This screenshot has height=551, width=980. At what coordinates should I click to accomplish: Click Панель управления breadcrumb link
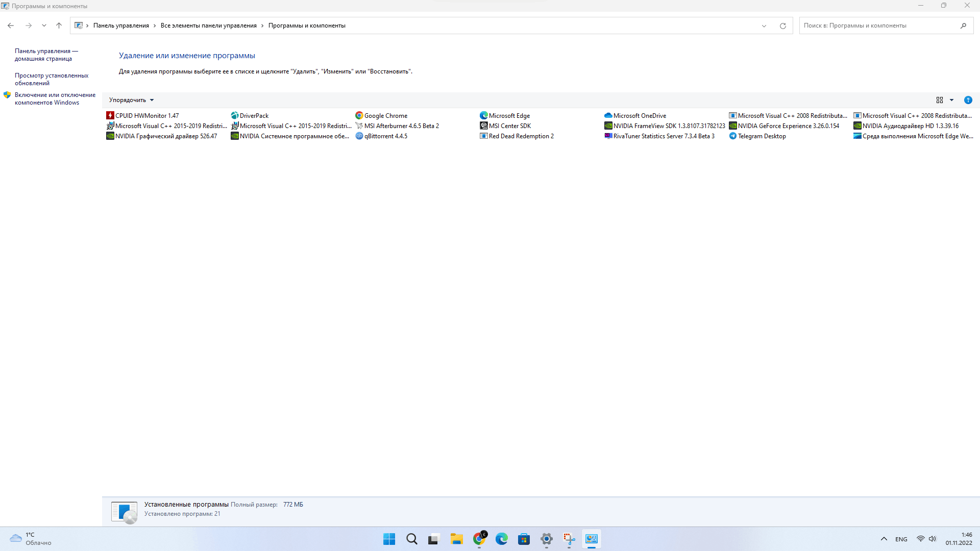121,26
